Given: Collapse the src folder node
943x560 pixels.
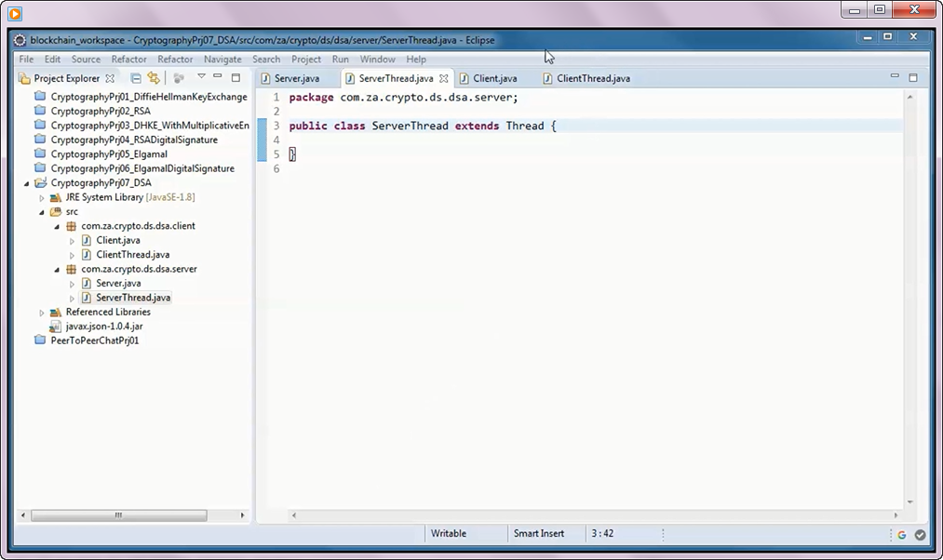Looking at the screenshot, I should tap(42, 212).
